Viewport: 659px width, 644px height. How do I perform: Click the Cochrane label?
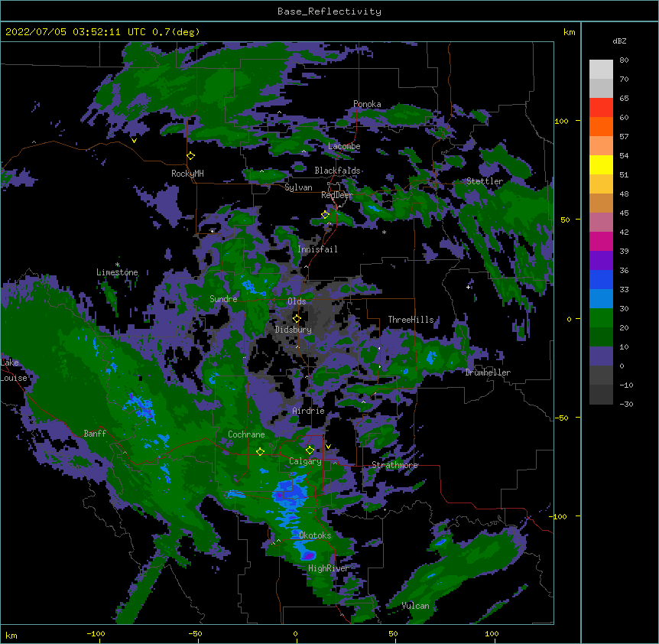click(x=246, y=434)
